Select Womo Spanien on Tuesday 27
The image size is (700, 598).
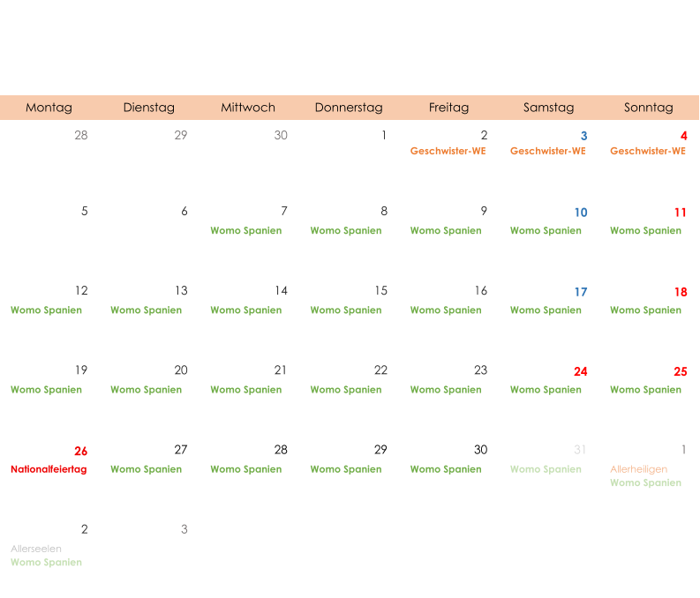pos(146,469)
